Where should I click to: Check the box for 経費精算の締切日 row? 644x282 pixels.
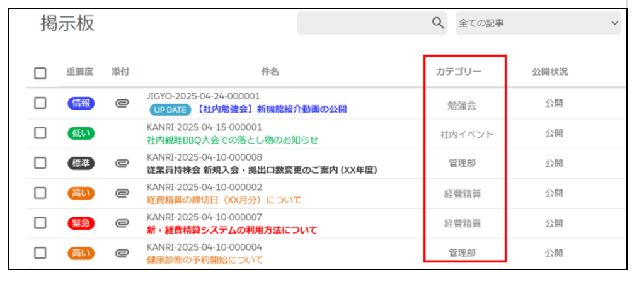(40, 193)
